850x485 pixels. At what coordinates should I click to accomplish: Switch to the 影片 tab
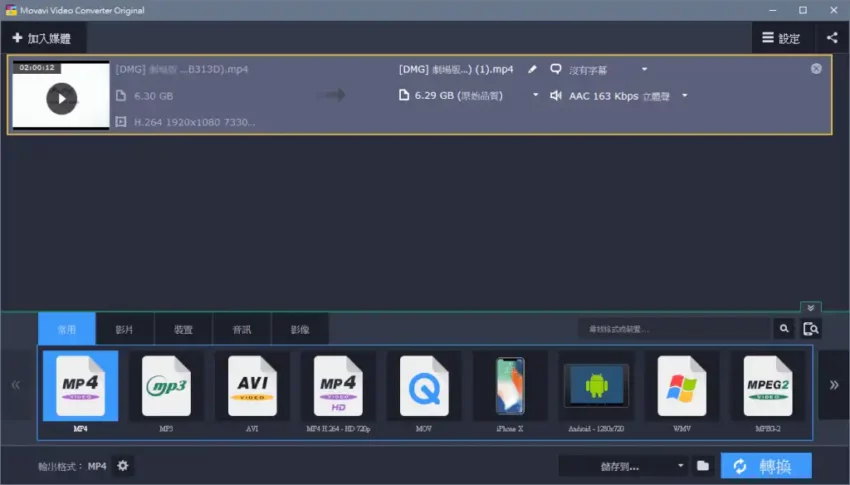[x=125, y=329]
